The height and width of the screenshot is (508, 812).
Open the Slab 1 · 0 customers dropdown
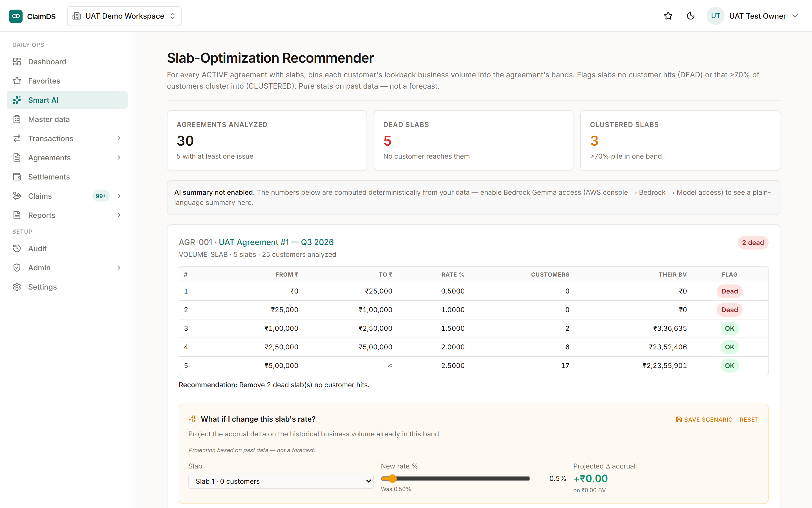pyautogui.click(x=281, y=481)
